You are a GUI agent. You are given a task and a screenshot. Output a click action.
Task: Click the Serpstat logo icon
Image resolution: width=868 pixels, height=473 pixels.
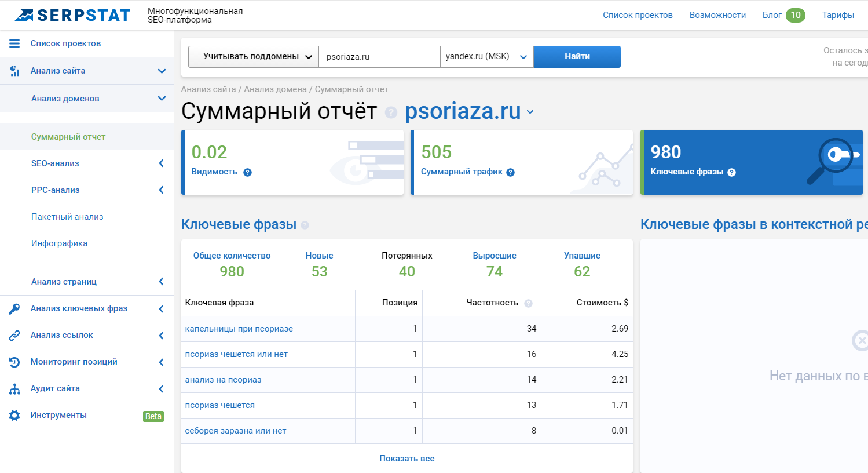pyautogui.click(x=23, y=14)
